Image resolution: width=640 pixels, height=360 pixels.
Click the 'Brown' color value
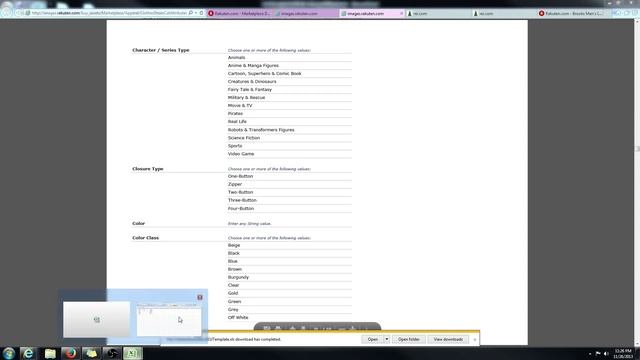235,269
